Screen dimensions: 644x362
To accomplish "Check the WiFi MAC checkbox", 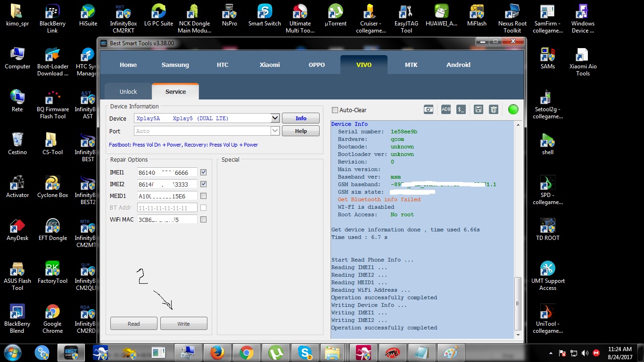I will [x=203, y=219].
